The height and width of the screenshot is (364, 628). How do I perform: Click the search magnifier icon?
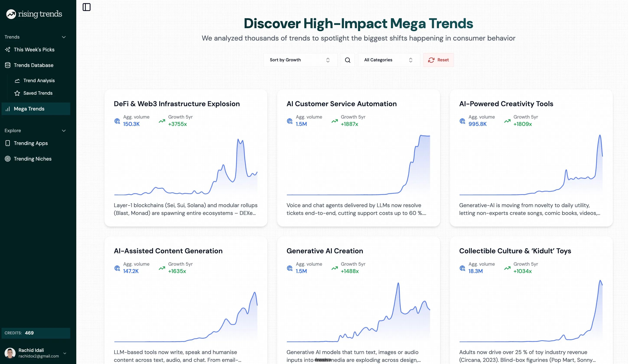[347, 60]
